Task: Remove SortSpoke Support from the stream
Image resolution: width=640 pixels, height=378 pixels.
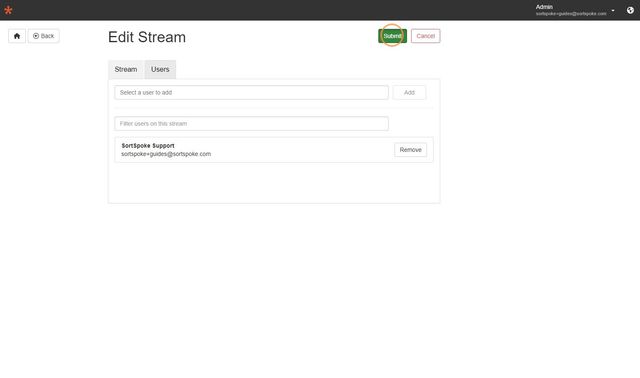Action: [410, 150]
